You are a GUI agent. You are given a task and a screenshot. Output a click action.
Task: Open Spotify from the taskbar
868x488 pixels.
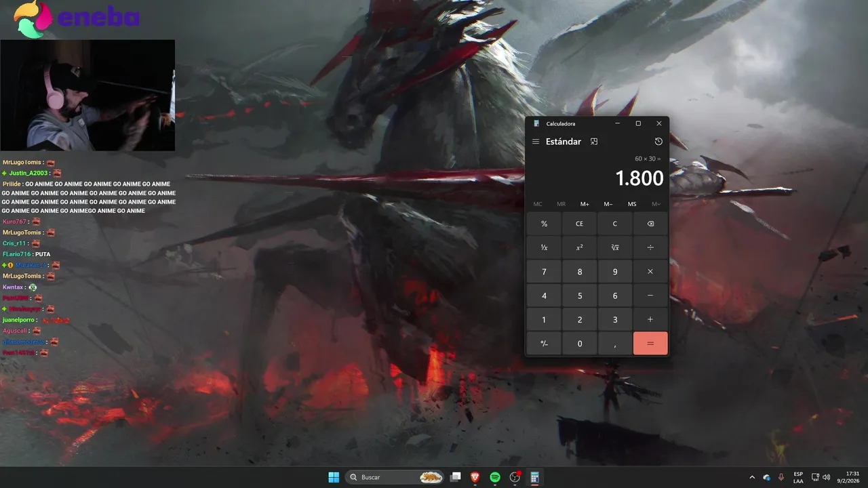point(495,477)
